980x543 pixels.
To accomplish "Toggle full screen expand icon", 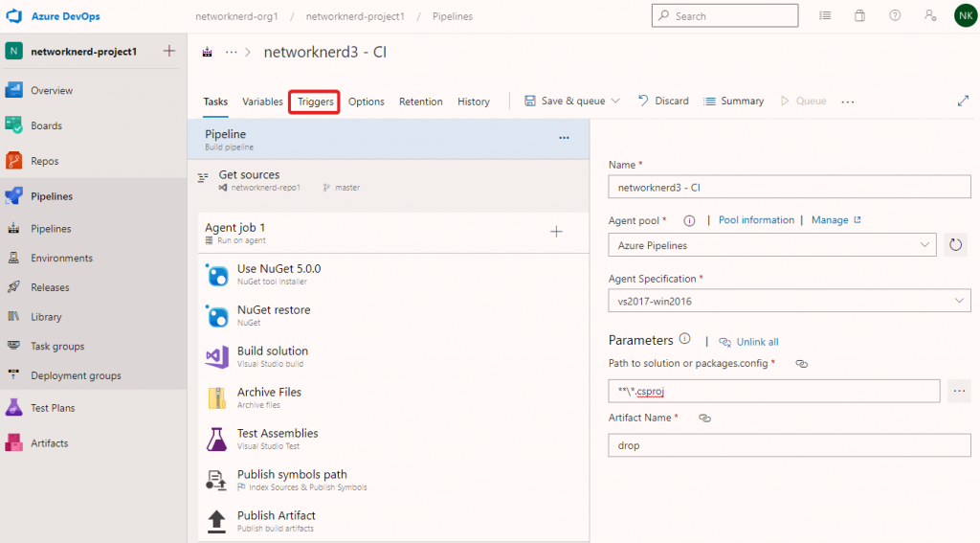I will click(963, 101).
